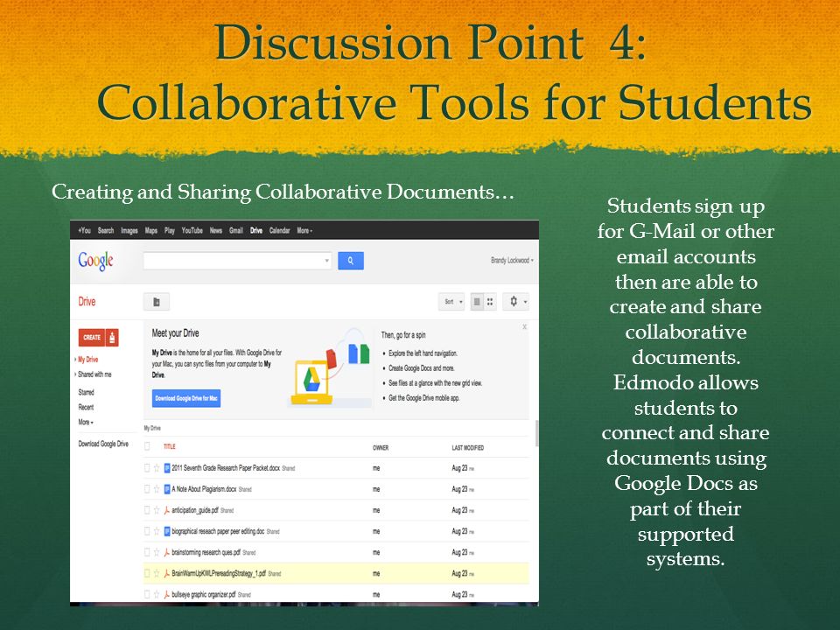Open Images in the top bar

(129, 231)
